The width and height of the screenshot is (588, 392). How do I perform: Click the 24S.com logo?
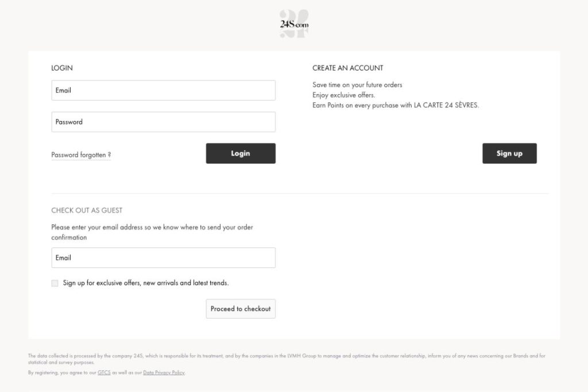(x=294, y=24)
